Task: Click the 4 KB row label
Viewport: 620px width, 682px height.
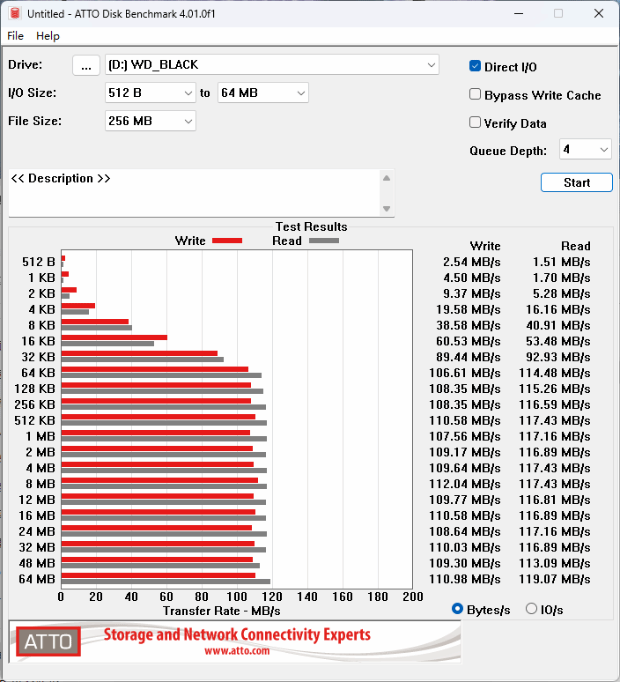Action: pos(42,310)
